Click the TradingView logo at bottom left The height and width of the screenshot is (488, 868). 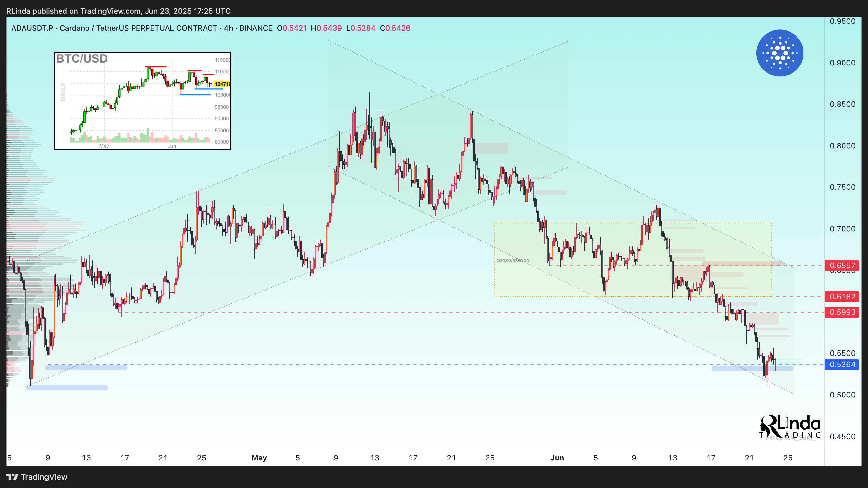click(x=37, y=477)
